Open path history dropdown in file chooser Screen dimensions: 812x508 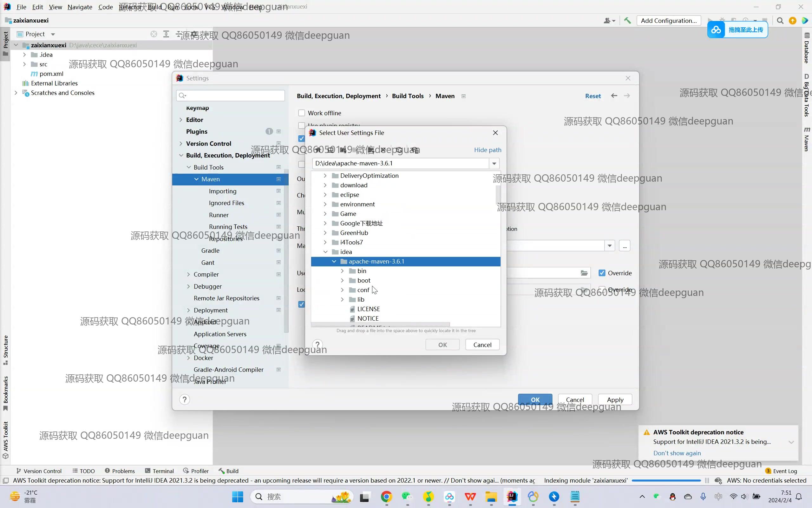click(x=494, y=164)
